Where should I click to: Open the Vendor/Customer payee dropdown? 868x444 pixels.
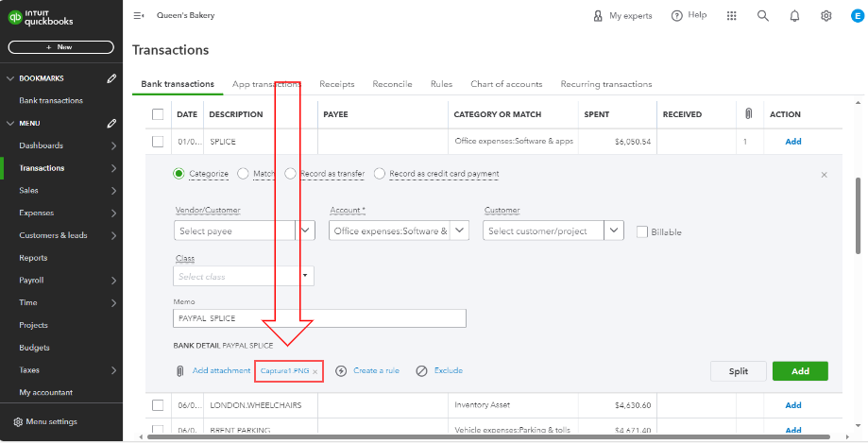point(305,231)
